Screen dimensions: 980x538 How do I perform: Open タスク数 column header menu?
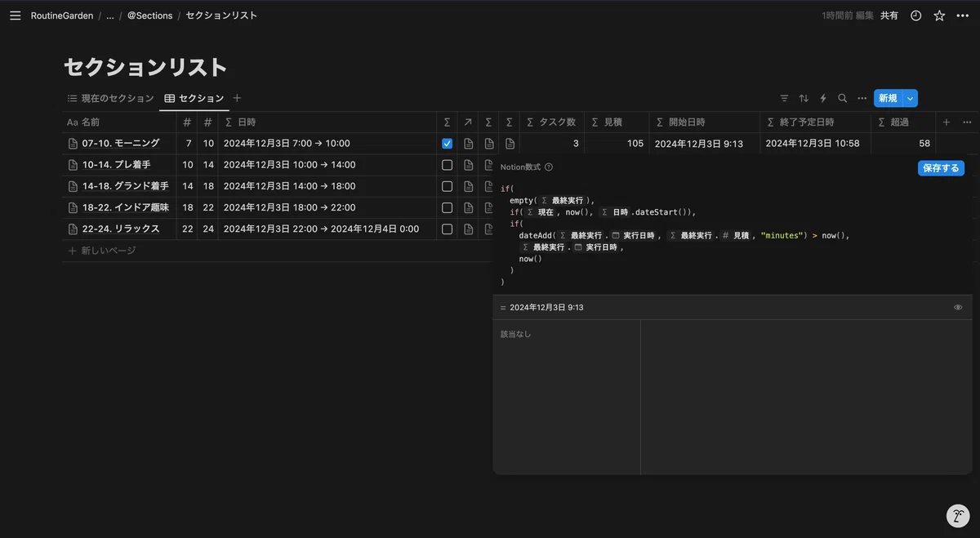(550, 122)
